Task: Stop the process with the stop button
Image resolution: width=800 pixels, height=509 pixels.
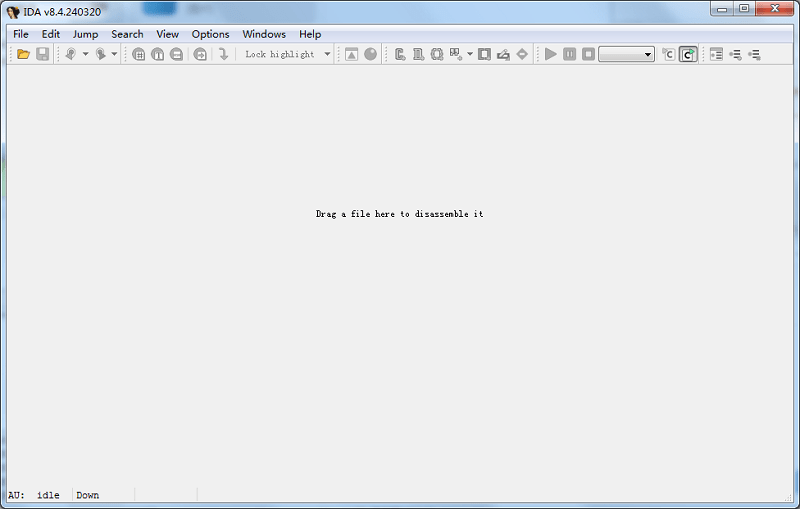Action: click(x=588, y=54)
